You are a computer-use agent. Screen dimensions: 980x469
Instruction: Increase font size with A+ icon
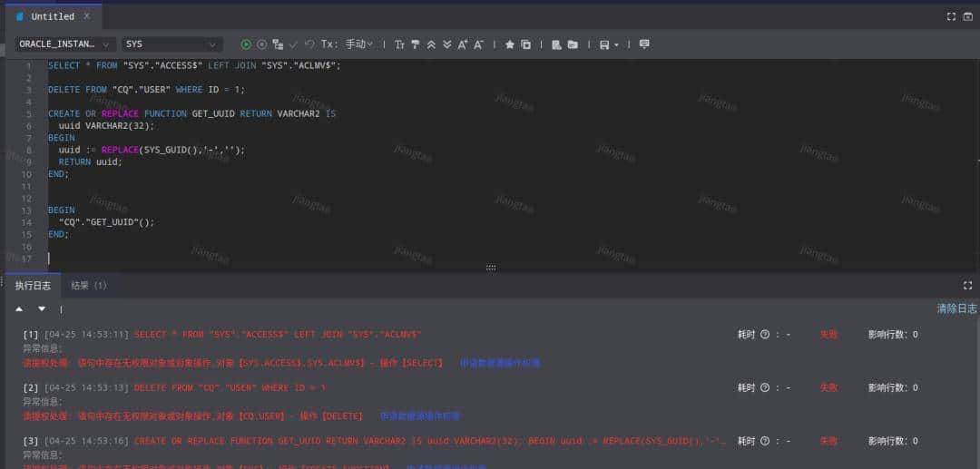click(463, 44)
